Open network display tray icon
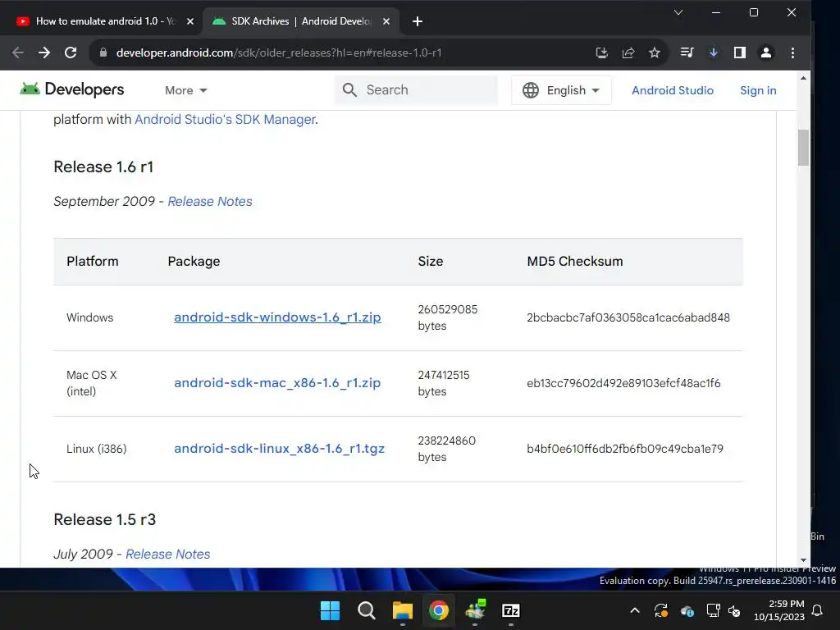Image resolution: width=840 pixels, height=630 pixels. (x=713, y=610)
